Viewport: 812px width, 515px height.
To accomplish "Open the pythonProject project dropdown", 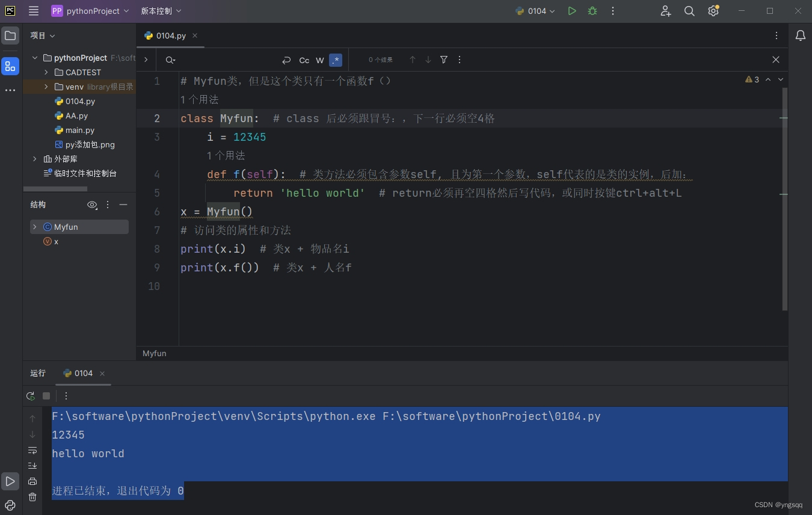I will [90, 11].
